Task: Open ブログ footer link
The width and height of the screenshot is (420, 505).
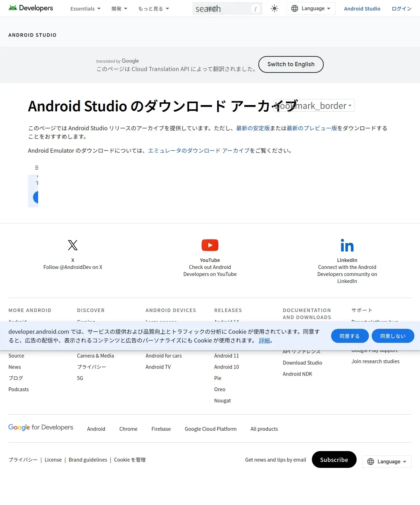Action: (x=16, y=378)
